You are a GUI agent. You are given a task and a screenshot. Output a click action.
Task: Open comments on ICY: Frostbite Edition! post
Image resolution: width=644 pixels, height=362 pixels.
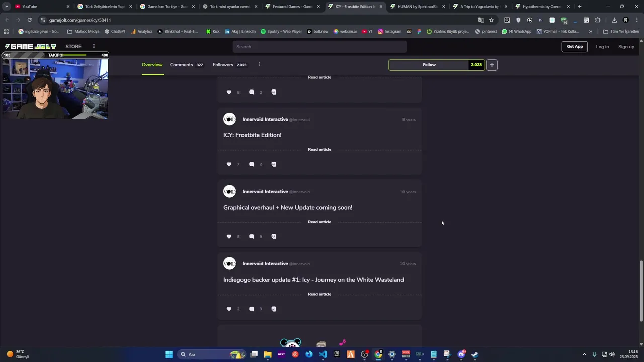pyautogui.click(x=252, y=164)
